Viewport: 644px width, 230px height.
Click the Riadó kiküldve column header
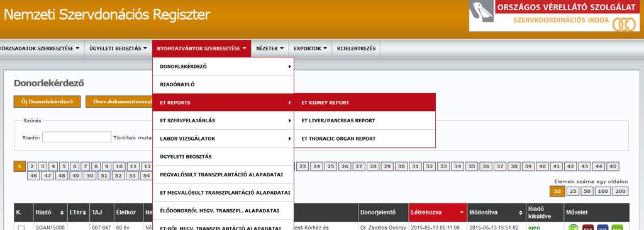[545, 213]
